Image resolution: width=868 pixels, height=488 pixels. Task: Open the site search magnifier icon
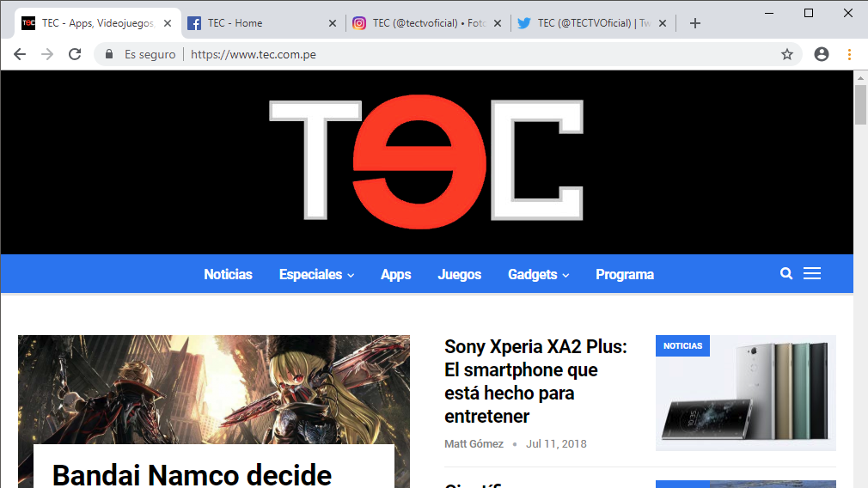click(785, 274)
